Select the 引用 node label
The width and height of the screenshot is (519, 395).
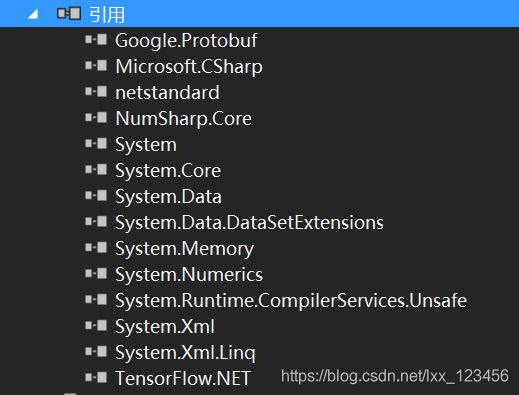[107, 15]
